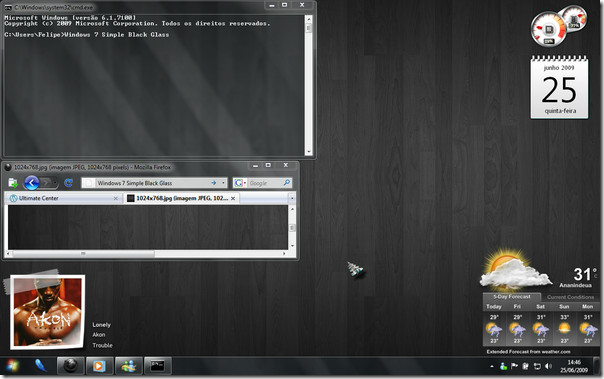Open Windows Media Player from taskbar
Screen dimensions: 604x379
tap(99, 366)
